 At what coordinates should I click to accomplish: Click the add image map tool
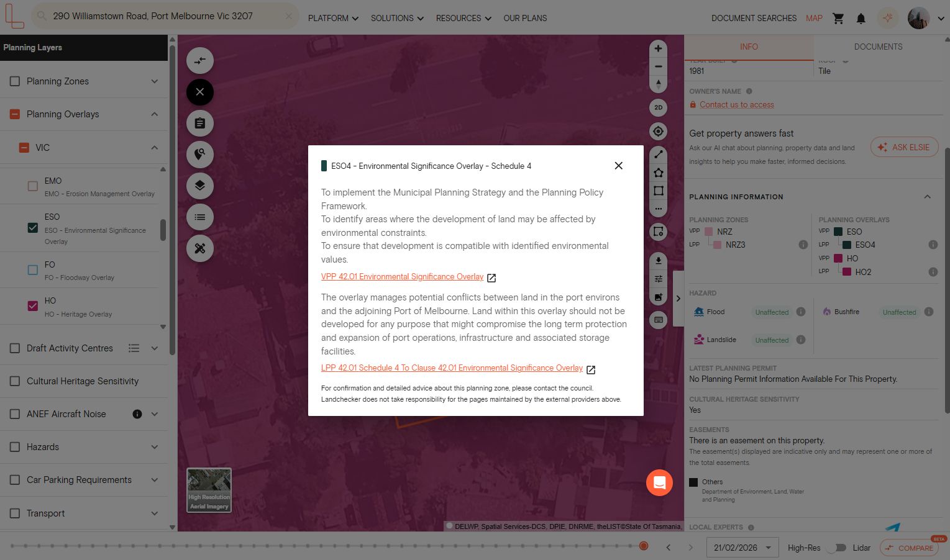[659, 297]
